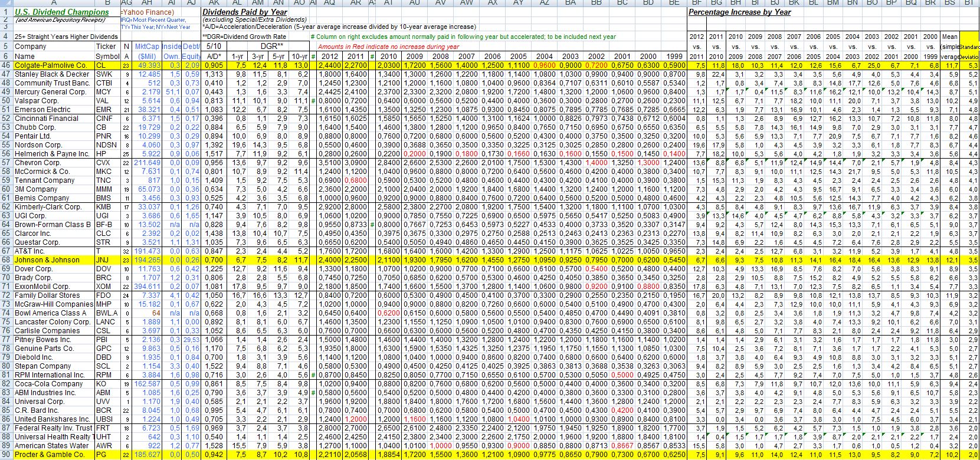980x460 pixels.
Task: Click the 'Amounts in Red indicate no increase' note
Action: coord(388,47)
